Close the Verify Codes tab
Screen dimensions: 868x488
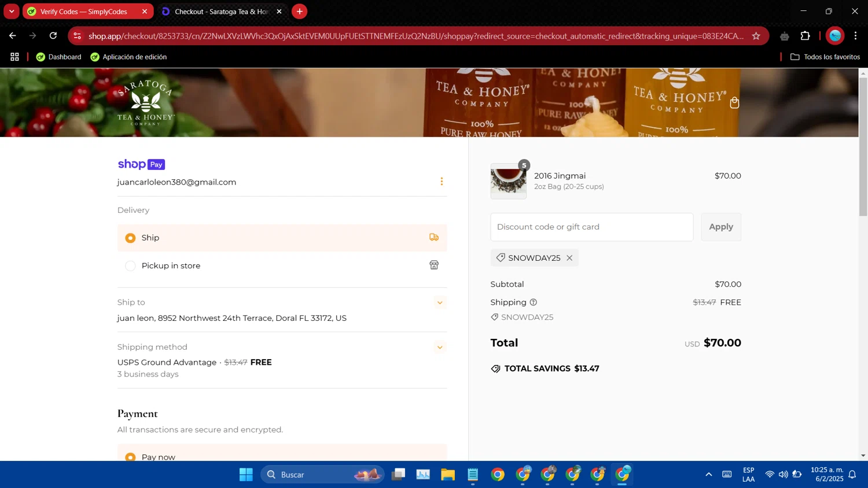pyautogui.click(x=144, y=12)
